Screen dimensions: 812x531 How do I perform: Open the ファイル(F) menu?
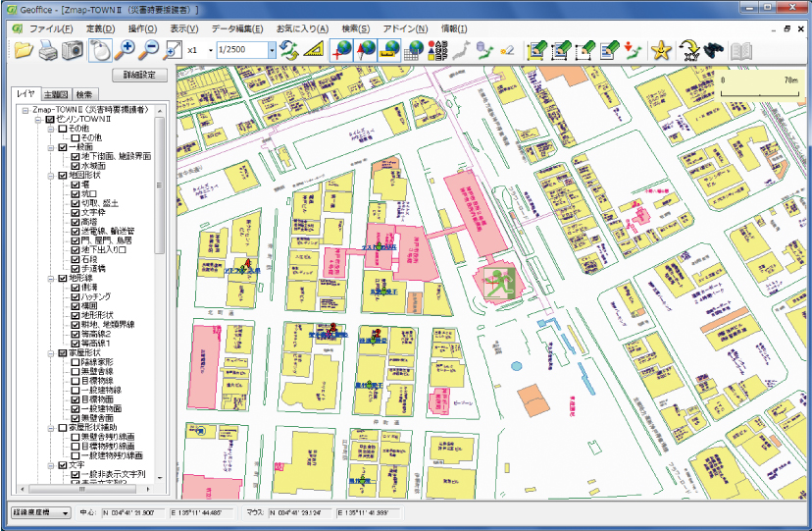click(51, 29)
